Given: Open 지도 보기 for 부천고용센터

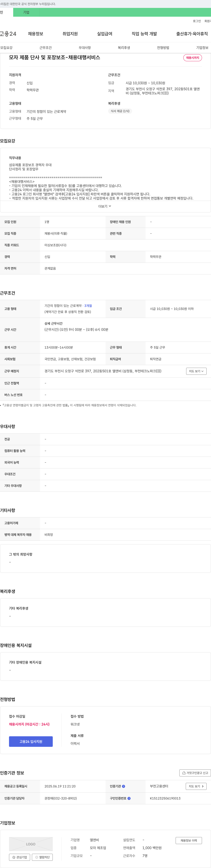Looking at the screenshot, I should (196, 786).
